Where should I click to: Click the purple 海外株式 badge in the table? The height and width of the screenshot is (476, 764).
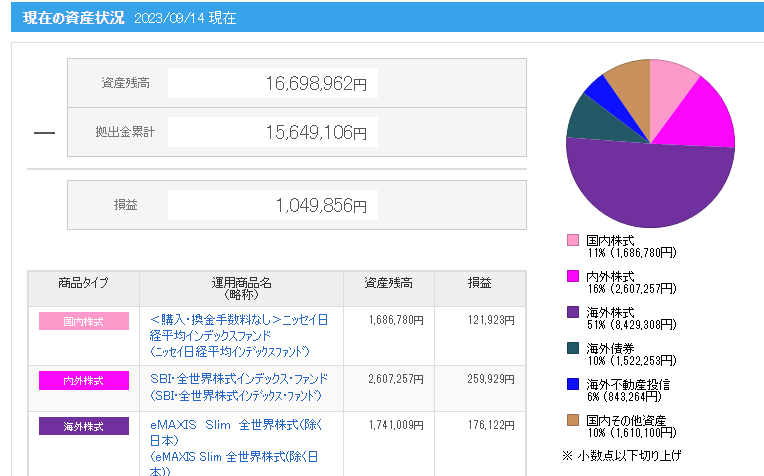83,426
